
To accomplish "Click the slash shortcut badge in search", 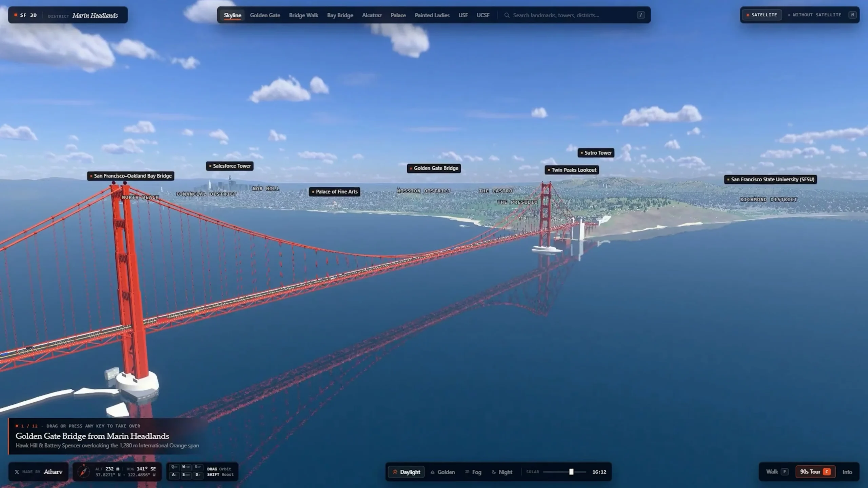I will 640,15.
